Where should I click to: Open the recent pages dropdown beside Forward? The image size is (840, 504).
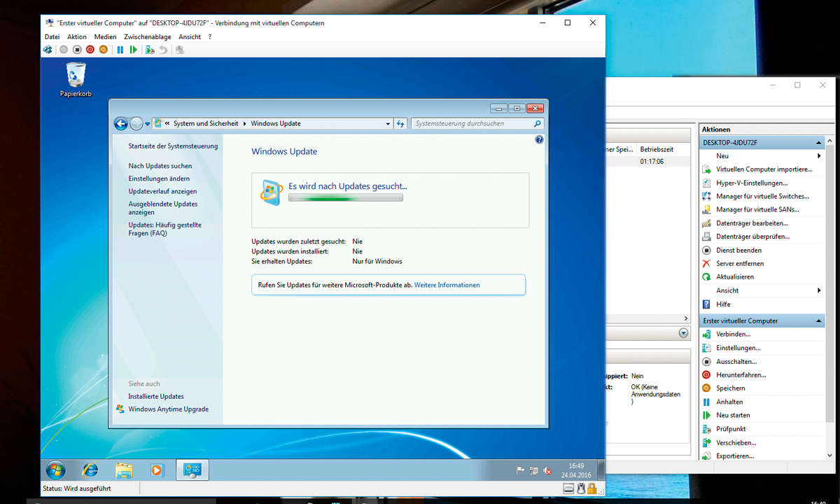[x=148, y=124]
